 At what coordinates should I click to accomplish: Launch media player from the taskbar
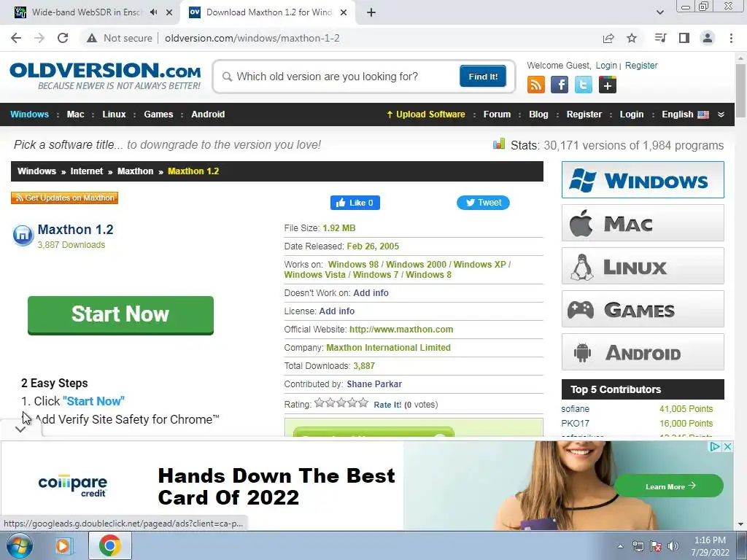(x=63, y=545)
